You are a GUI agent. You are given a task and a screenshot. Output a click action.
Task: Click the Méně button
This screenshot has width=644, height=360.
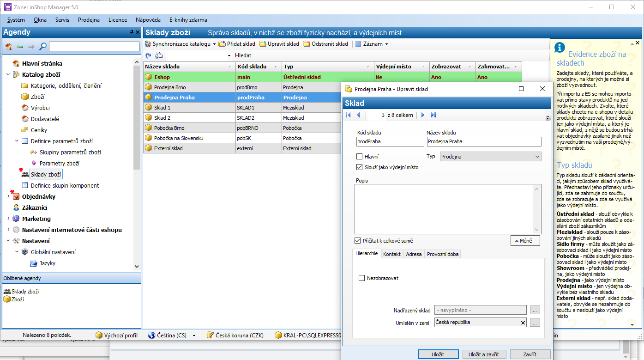click(525, 241)
